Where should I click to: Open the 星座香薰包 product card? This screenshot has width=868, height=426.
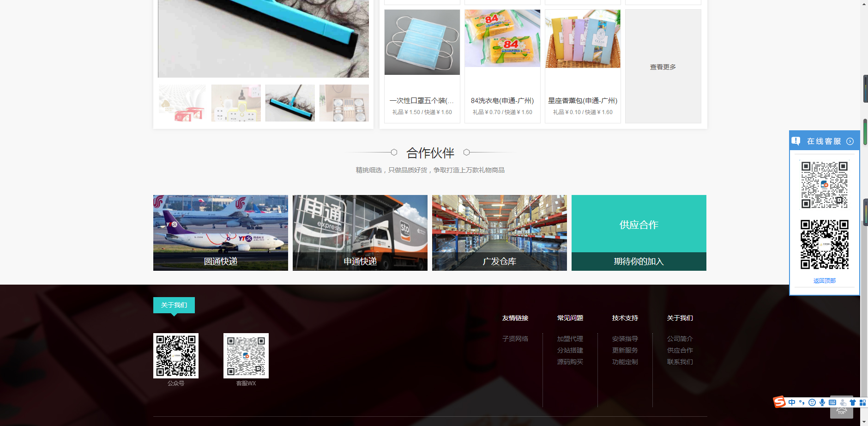[x=583, y=67]
